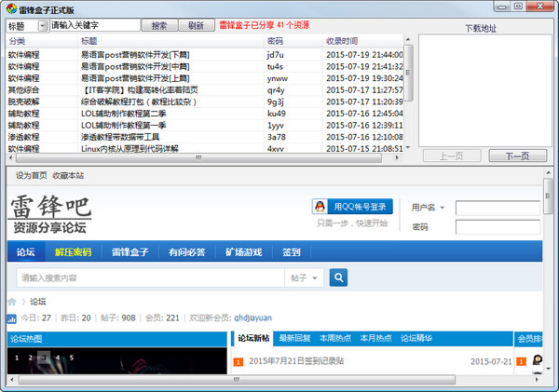Click the 刷新 button
559x392 pixels.
pyautogui.click(x=196, y=25)
